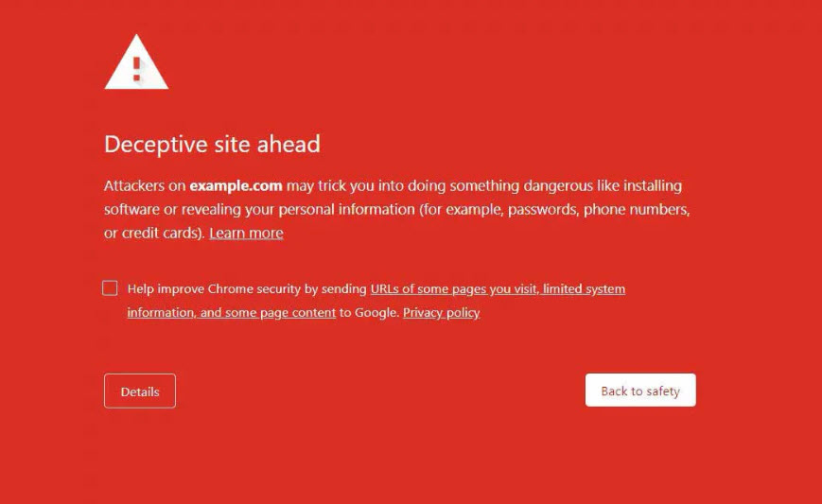The height and width of the screenshot is (504, 822).
Task: Enable the Help improve Chrome security checkbox
Action: click(111, 288)
